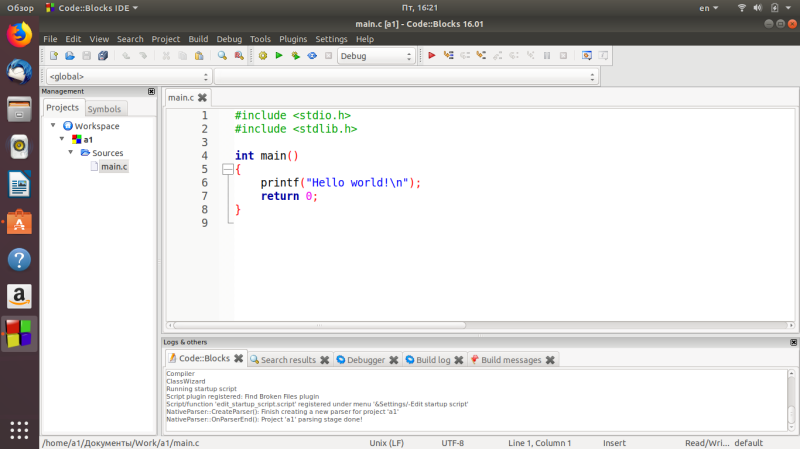Select the Debugger log tab
800x449 pixels.
pyautogui.click(x=366, y=360)
